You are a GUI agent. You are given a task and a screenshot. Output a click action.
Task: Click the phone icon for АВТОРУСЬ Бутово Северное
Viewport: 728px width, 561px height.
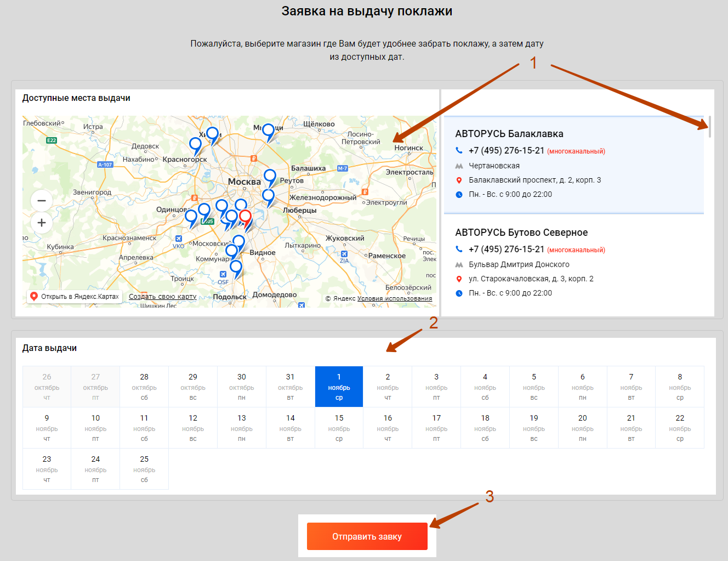[459, 249]
